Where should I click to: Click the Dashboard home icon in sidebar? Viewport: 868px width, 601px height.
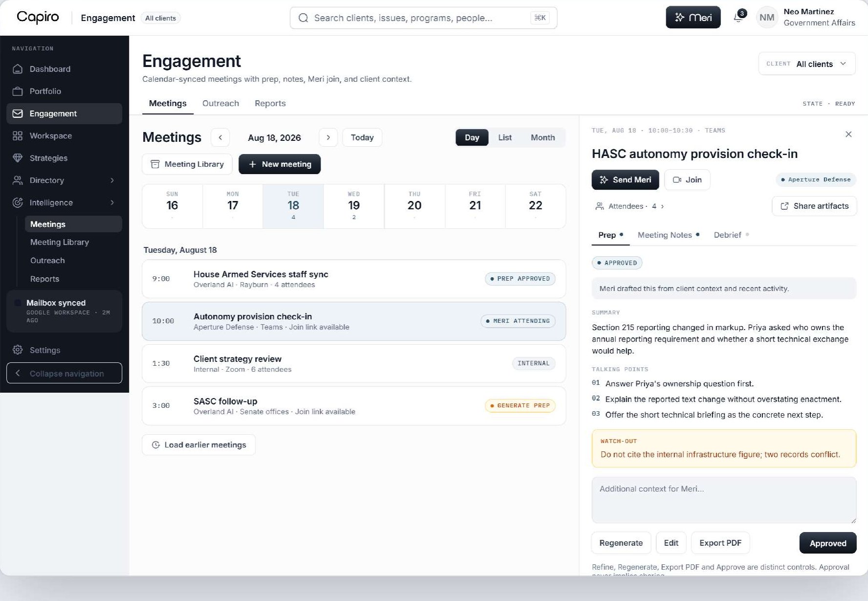18,69
